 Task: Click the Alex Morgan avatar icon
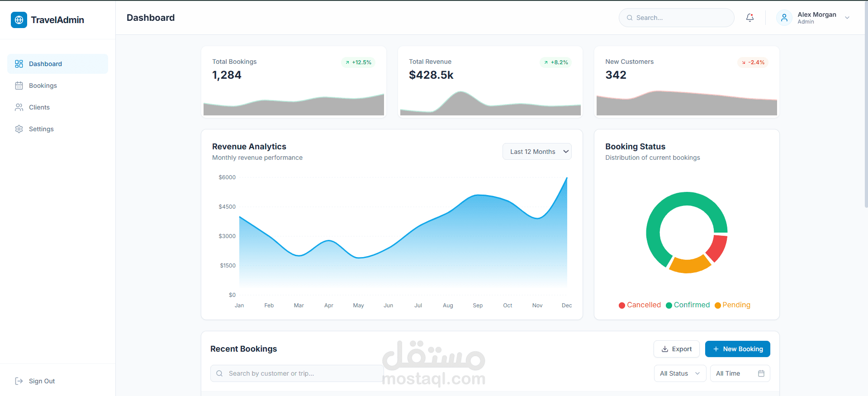pyautogui.click(x=784, y=18)
